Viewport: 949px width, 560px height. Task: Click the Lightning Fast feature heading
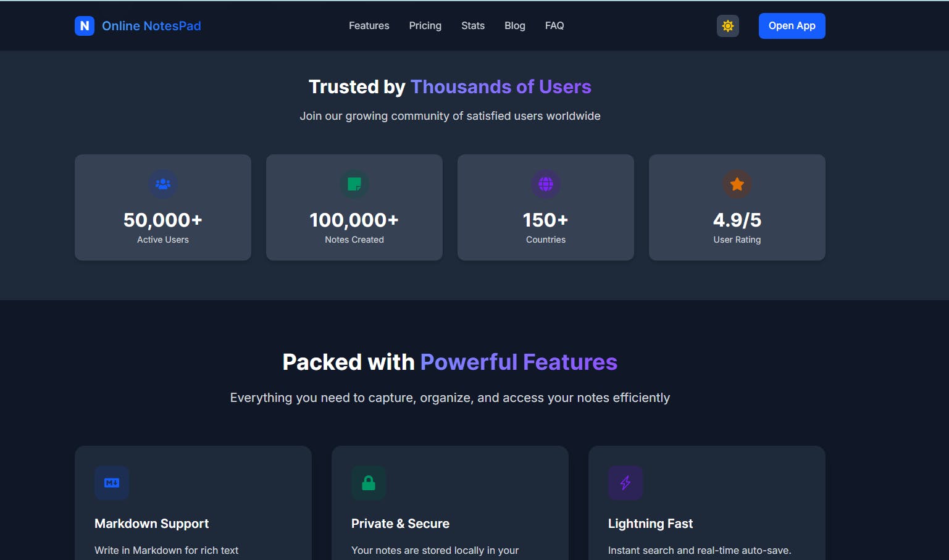click(x=651, y=524)
